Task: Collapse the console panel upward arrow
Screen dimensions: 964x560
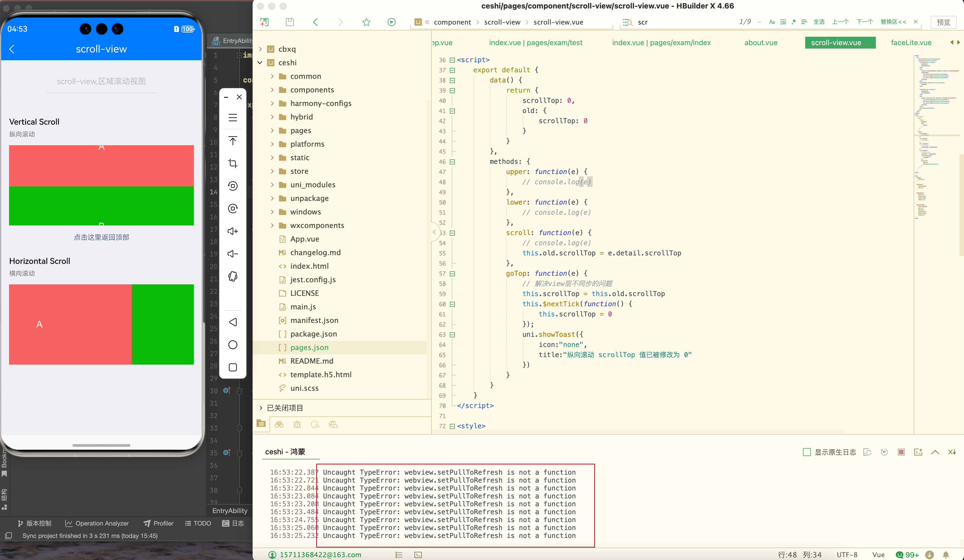Action: pos(935,452)
